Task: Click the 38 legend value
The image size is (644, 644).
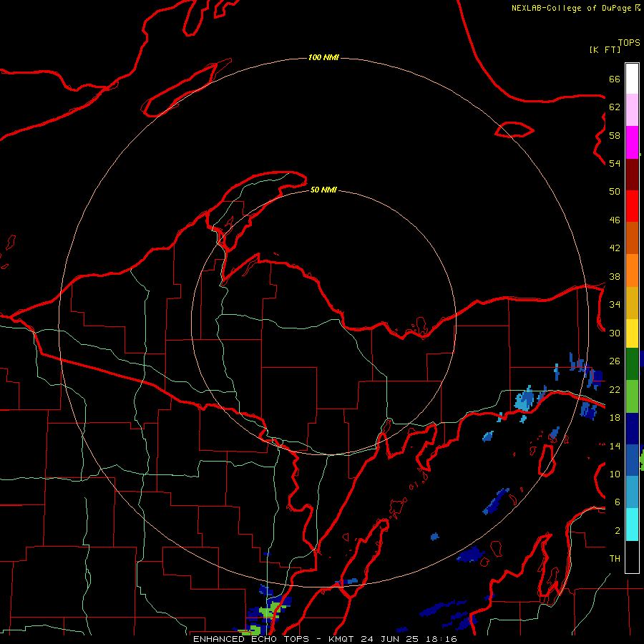Action: [x=615, y=276]
